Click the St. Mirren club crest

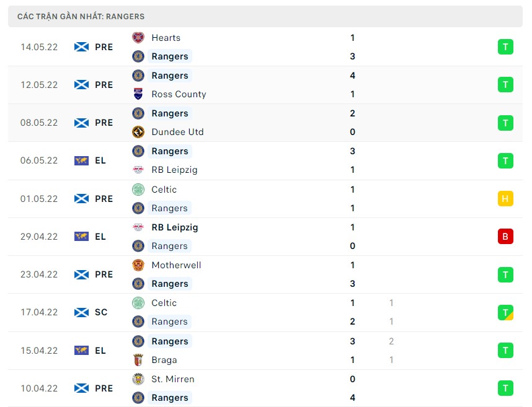[138, 379]
